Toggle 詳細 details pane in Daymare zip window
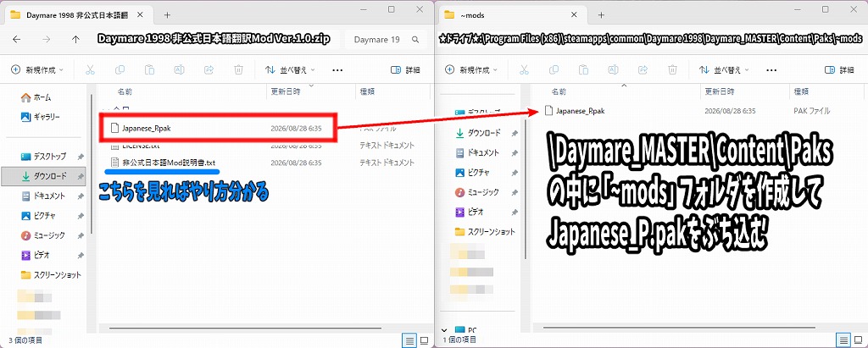Screen dimensions: 868x348 [404, 69]
